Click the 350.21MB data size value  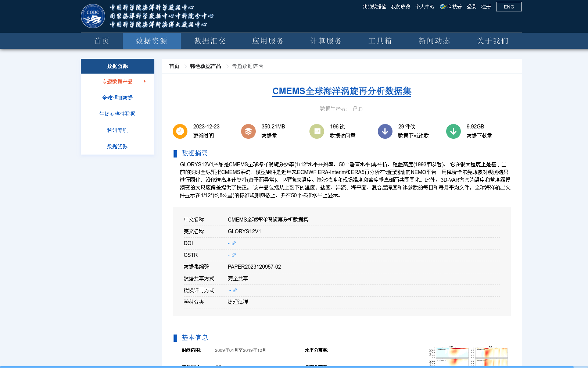[273, 127]
